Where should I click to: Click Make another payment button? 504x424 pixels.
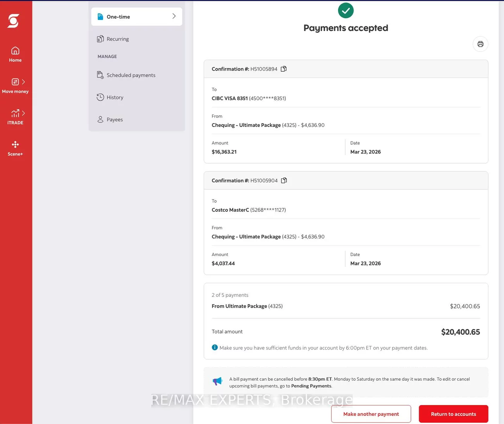coord(371,414)
